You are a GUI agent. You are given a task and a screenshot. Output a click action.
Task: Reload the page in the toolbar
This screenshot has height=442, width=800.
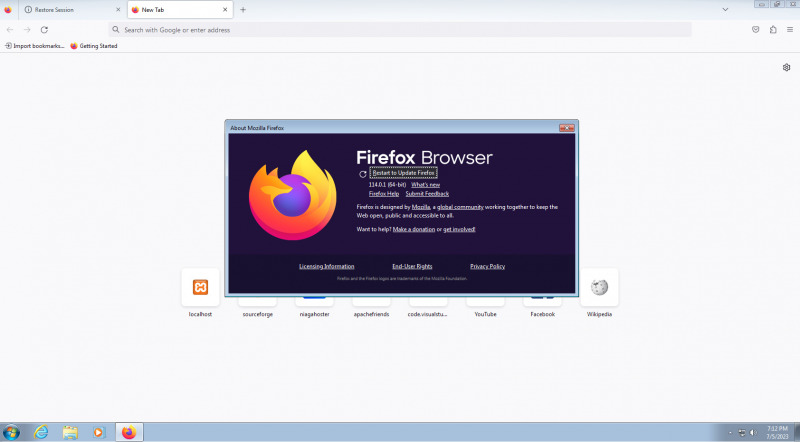44,30
